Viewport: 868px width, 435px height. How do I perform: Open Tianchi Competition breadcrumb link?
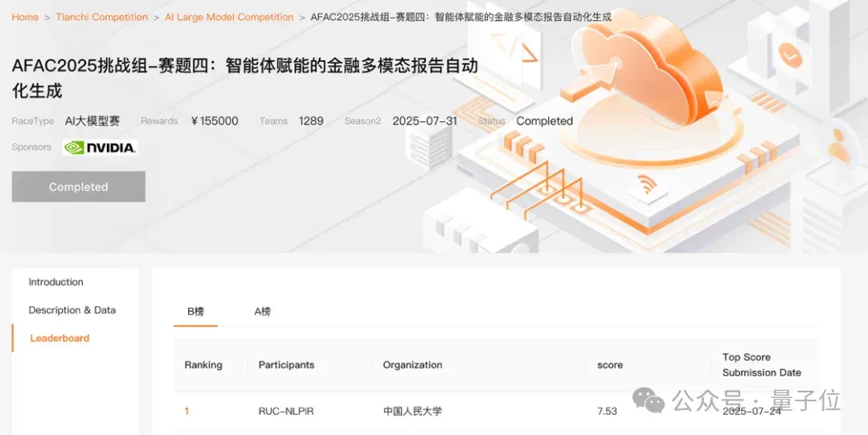pyautogui.click(x=101, y=17)
